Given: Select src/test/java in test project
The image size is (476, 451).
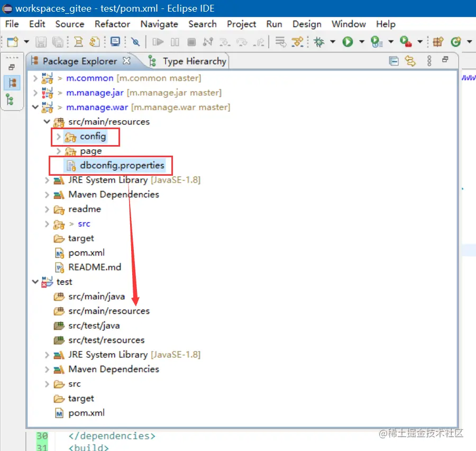Looking at the screenshot, I should tap(87, 326).
